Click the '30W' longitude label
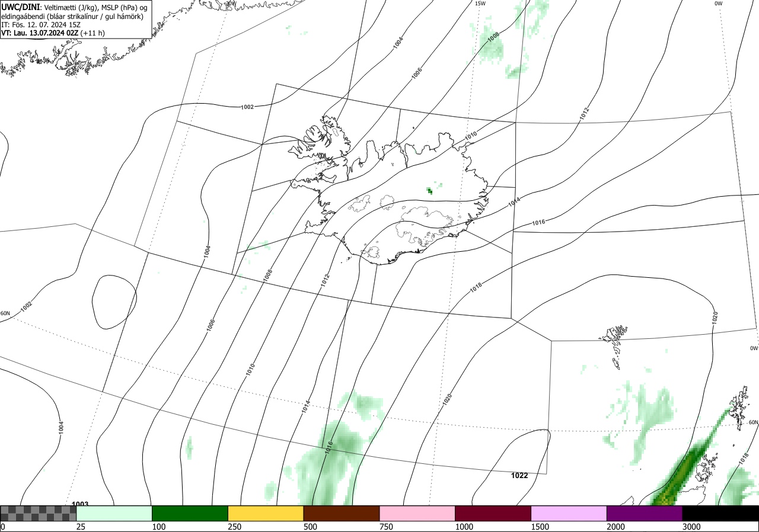Image resolution: width=759 pixels, height=532 pixels. [231, 4]
